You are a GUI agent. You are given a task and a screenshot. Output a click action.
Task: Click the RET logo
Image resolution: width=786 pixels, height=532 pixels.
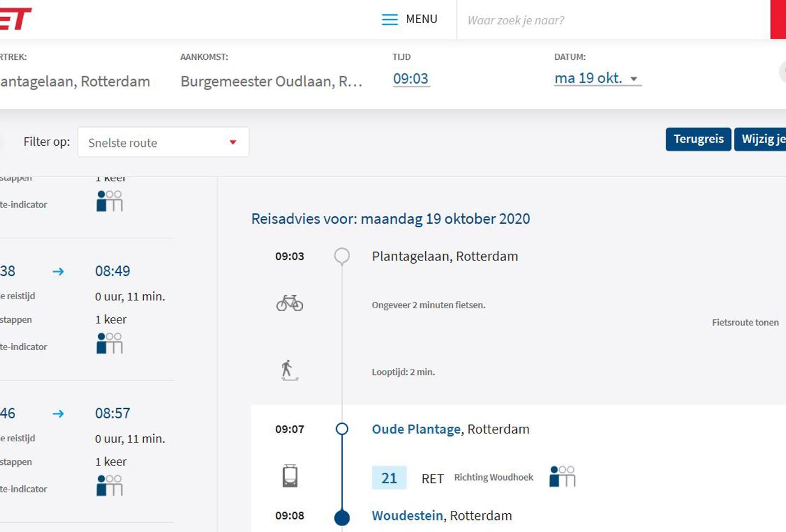(x=15, y=19)
